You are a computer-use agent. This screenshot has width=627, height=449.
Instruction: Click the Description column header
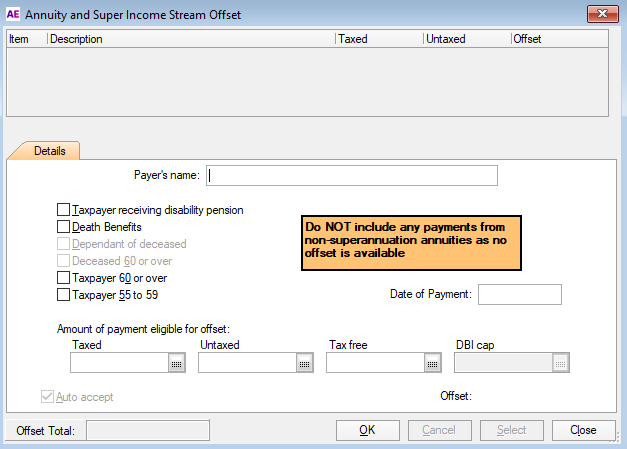click(x=190, y=39)
